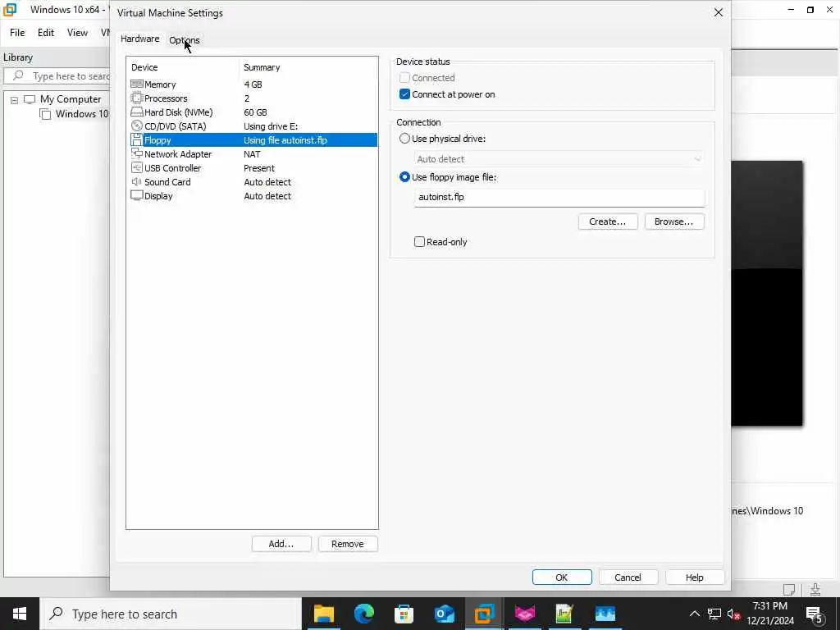Viewport: 840px width, 630px height.
Task: Click Add... to add a device
Action: point(281,544)
